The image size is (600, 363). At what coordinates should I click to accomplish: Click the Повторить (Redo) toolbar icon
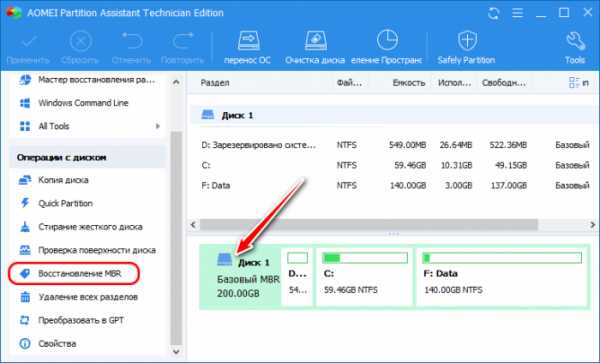tap(183, 41)
